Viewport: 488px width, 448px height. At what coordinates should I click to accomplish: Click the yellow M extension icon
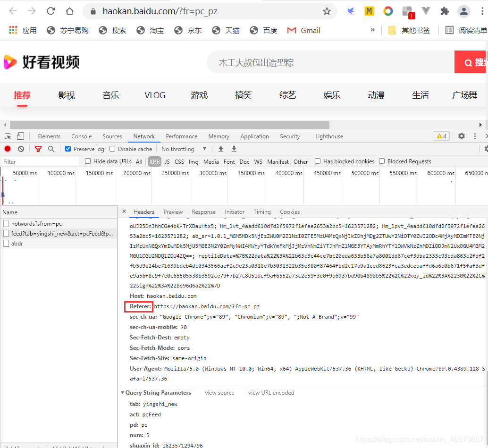[369, 11]
